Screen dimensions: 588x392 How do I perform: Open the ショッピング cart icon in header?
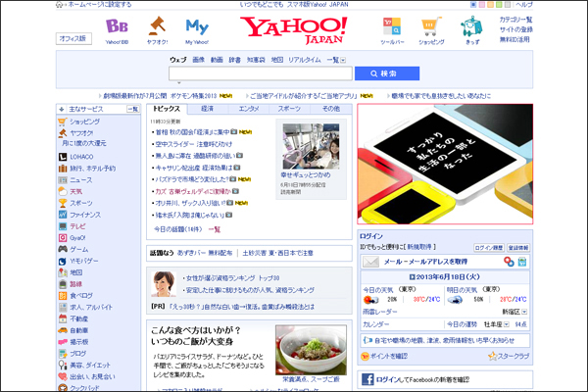[x=431, y=27]
